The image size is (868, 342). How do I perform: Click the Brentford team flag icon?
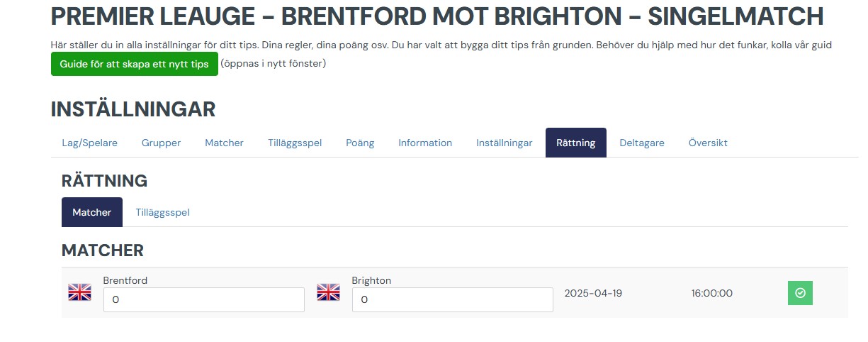79,292
